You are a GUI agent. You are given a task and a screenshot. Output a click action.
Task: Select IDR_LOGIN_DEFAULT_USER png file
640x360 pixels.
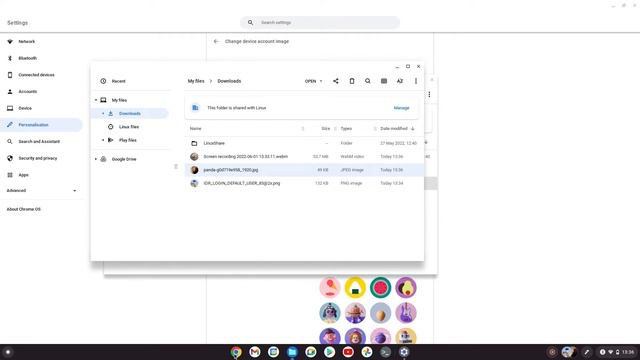[304, 183]
